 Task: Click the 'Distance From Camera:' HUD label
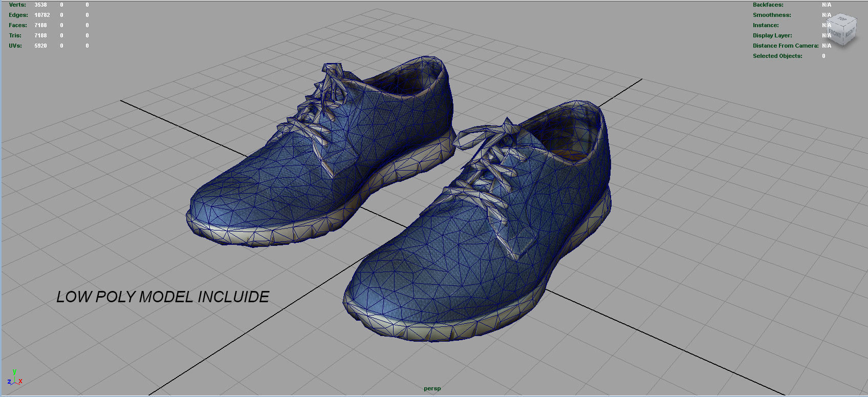[786, 46]
